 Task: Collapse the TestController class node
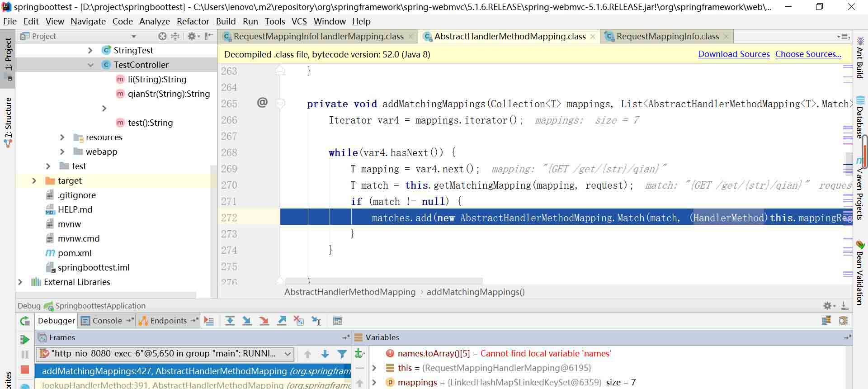click(x=90, y=65)
